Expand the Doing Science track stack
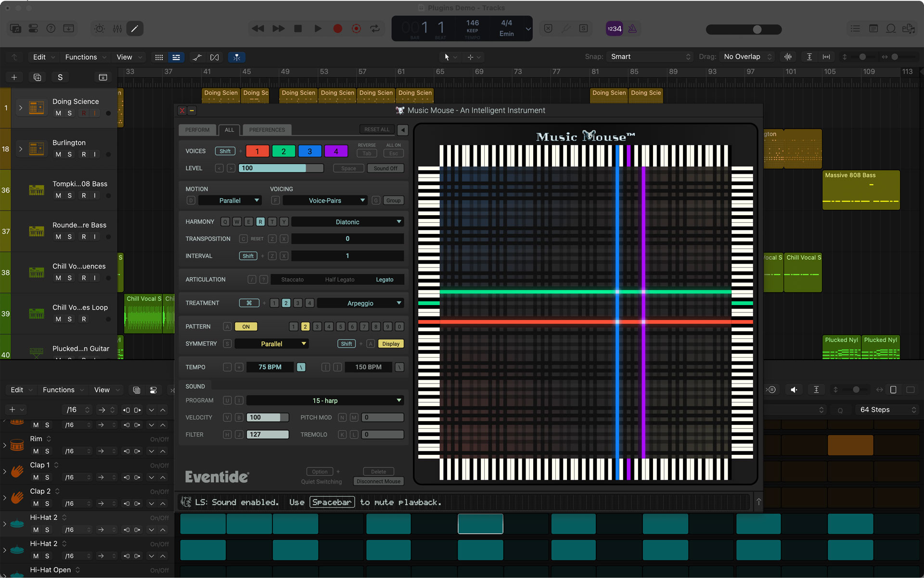This screenshot has height=578, width=924. point(21,108)
